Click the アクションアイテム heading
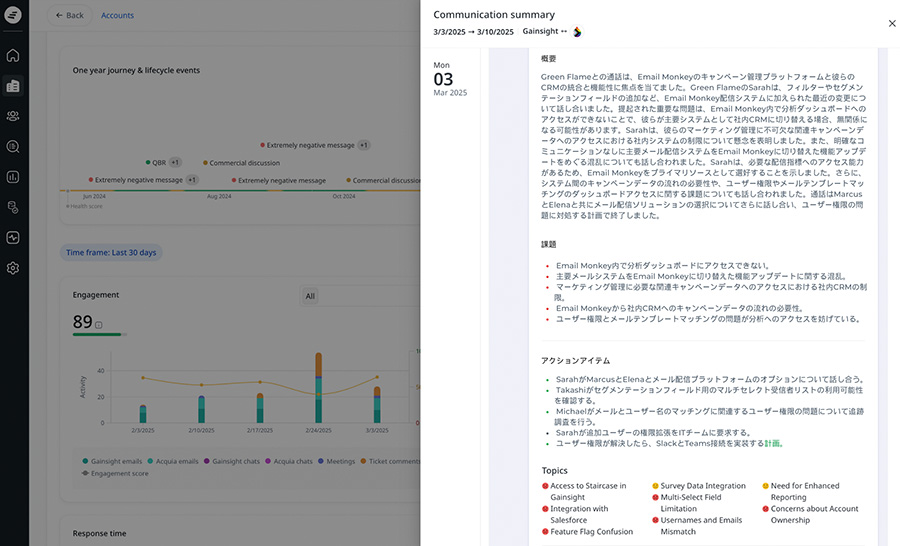900x546 pixels. pyautogui.click(x=575, y=361)
